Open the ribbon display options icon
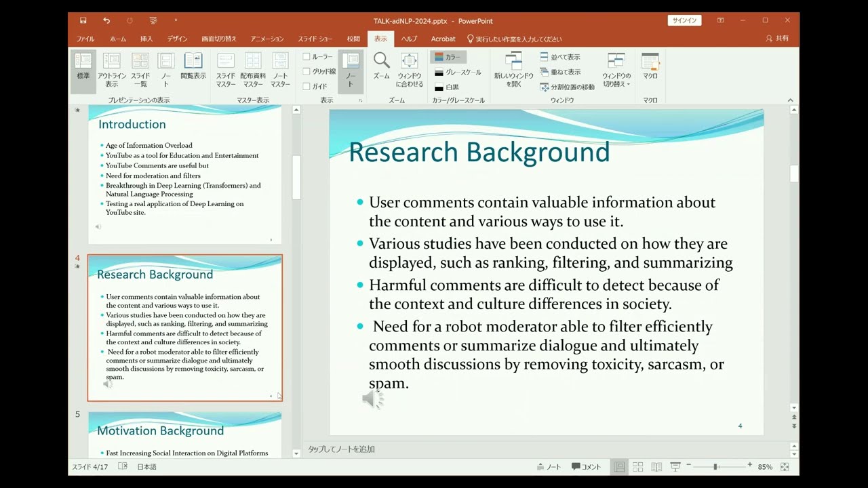This screenshot has width=868, height=488. coord(720,20)
